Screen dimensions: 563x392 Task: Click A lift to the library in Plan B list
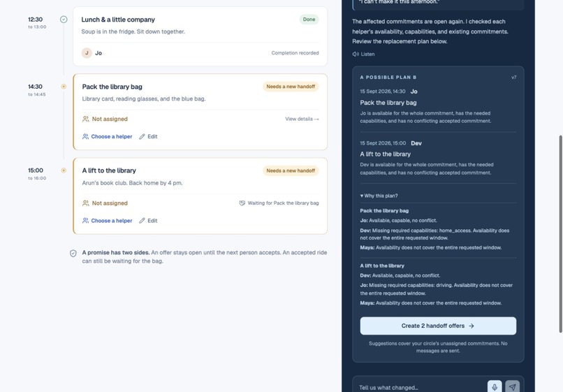pyautogui.click(x=386, y=154)
